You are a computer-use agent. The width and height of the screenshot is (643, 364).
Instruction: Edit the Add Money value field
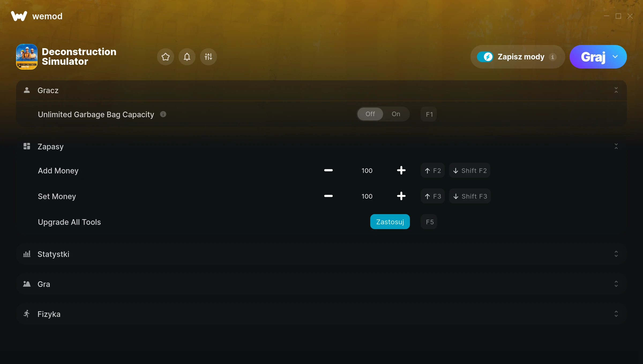(367, 170)
